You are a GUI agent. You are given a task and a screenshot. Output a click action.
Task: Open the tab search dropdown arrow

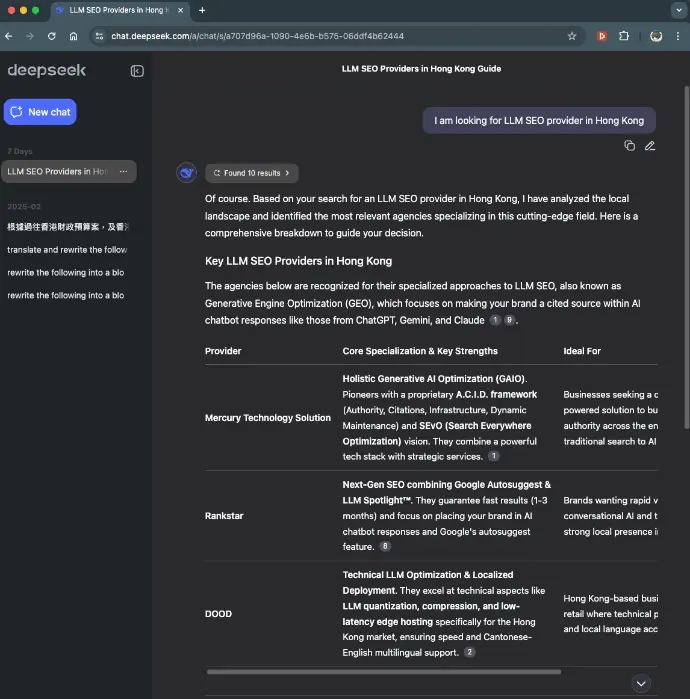679,10
